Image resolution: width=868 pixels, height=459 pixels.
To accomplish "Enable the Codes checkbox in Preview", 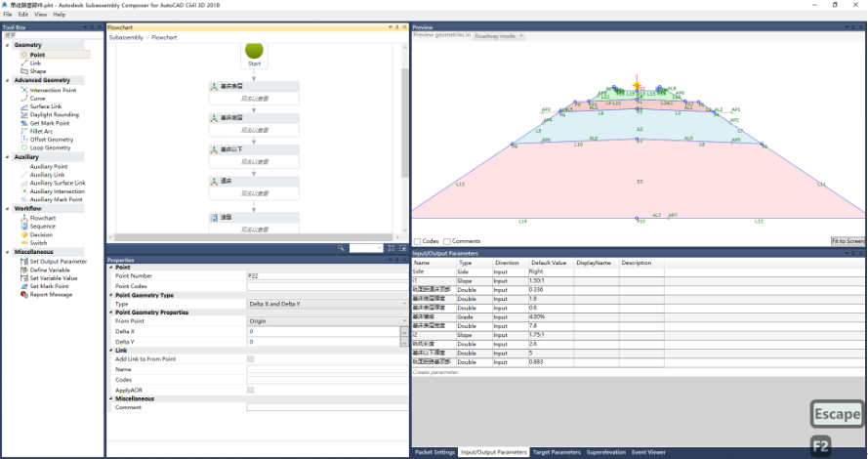I will click(417, 241).
